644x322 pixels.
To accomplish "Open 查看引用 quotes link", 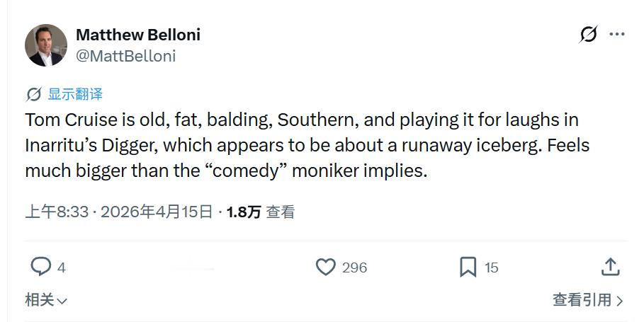I will tap(581, 300).
